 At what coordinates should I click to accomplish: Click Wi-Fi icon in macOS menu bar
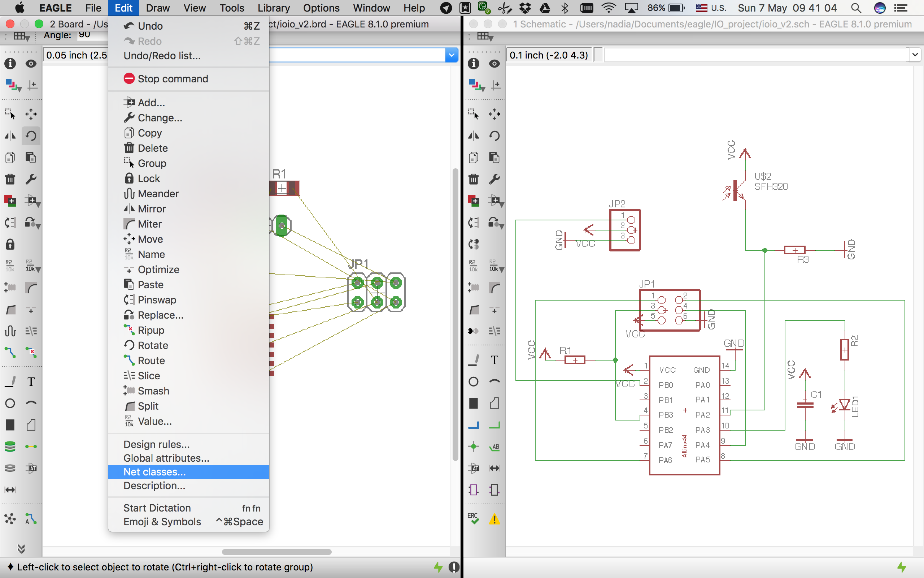point(608,8)
